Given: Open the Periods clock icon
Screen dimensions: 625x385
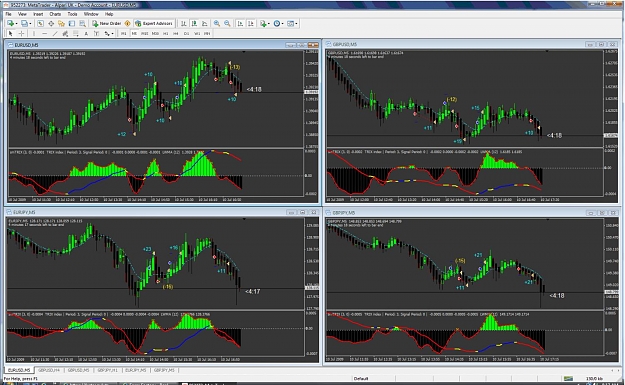Looking at the screenshot, I should coord(277,24).
